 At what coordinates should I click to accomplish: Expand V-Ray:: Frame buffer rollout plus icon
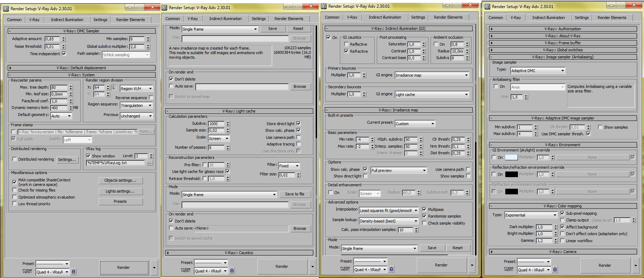[491, 43]
